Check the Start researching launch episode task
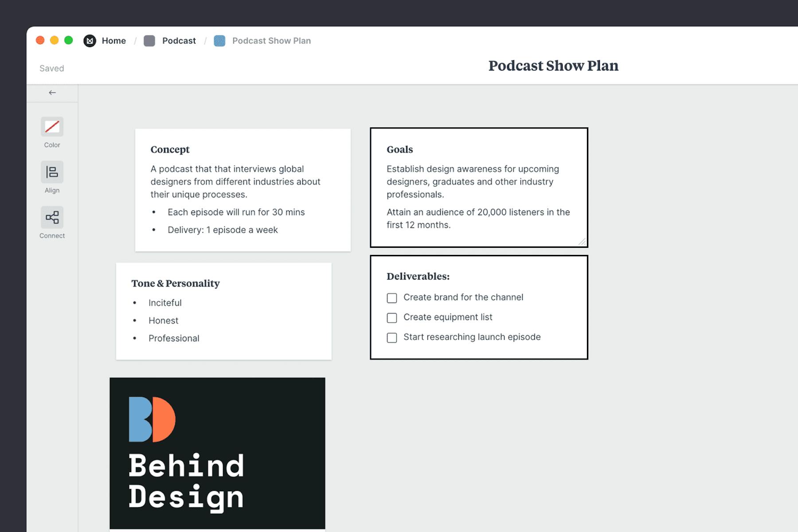The image size is (798, 532). click(392, 337)
